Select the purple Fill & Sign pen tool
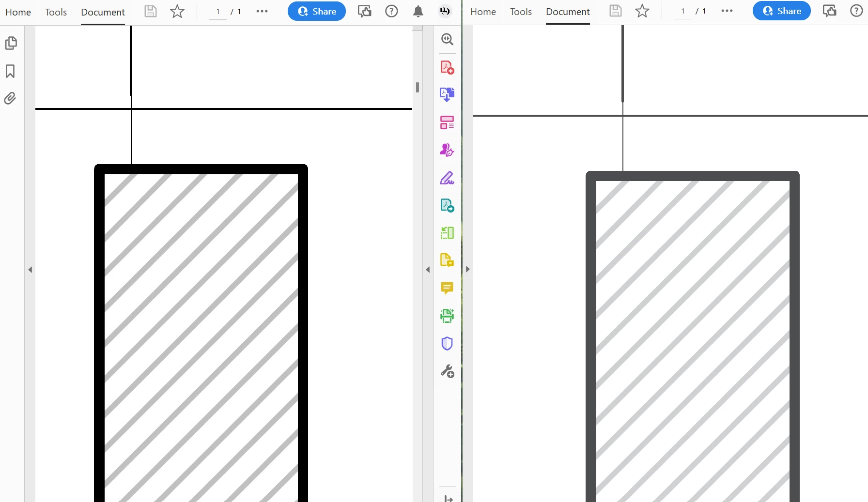This screenshot has width=868, height=502. tap(447, 178)
